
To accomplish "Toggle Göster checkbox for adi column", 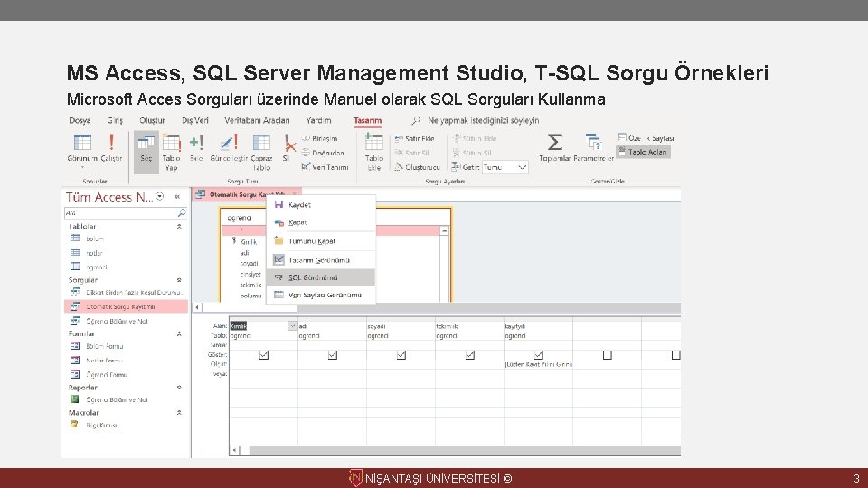I will (x=333, y=355).
